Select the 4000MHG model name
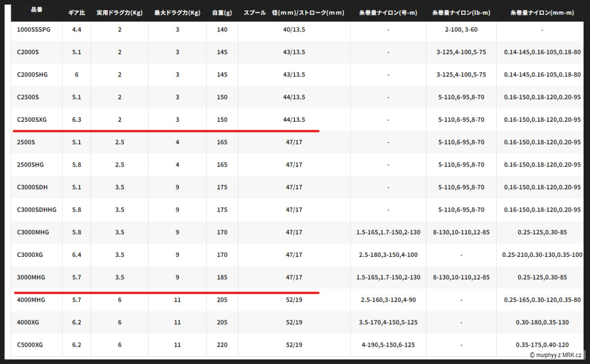The image size is (590, 364). pyautogui.click(x=31, y=300)
